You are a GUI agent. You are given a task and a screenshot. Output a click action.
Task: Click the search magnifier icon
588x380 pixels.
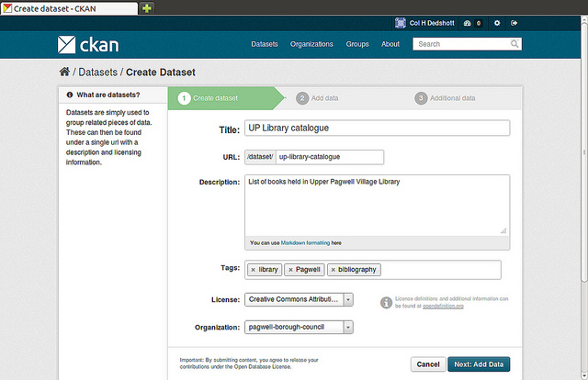(514, 44)
